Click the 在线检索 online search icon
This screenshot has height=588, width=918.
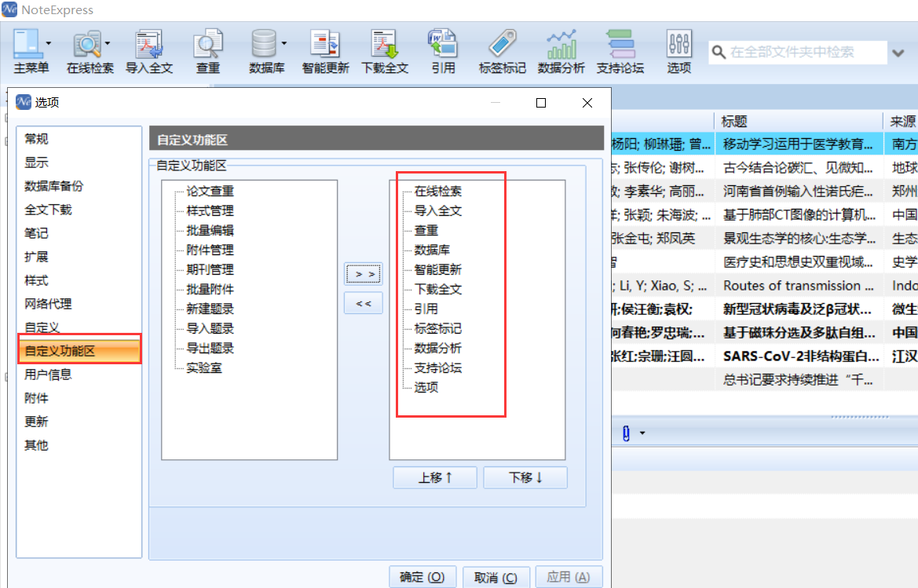(x=86, y=45)
